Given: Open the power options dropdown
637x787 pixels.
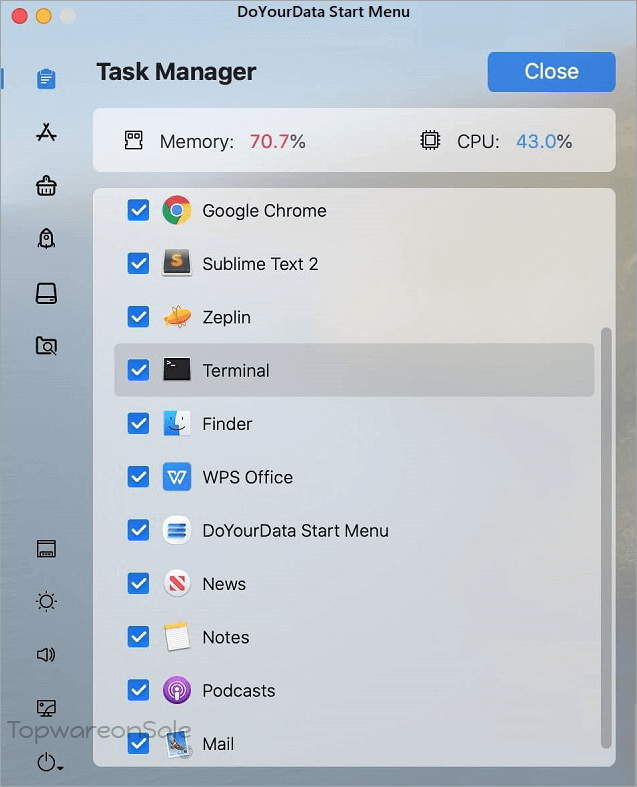Looking at the screenshot, I should coord(49,761).
